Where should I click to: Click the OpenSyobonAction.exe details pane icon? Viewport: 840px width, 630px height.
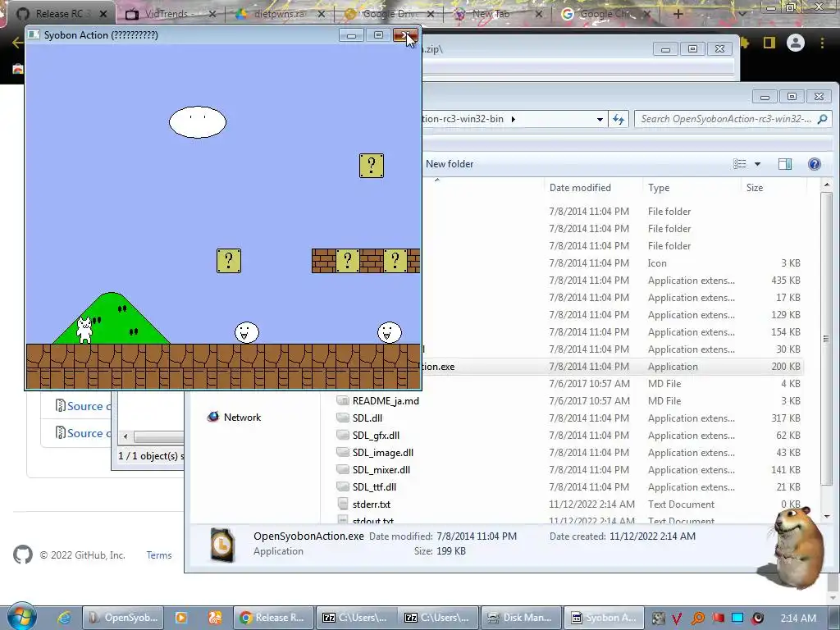tap(222, 545)
